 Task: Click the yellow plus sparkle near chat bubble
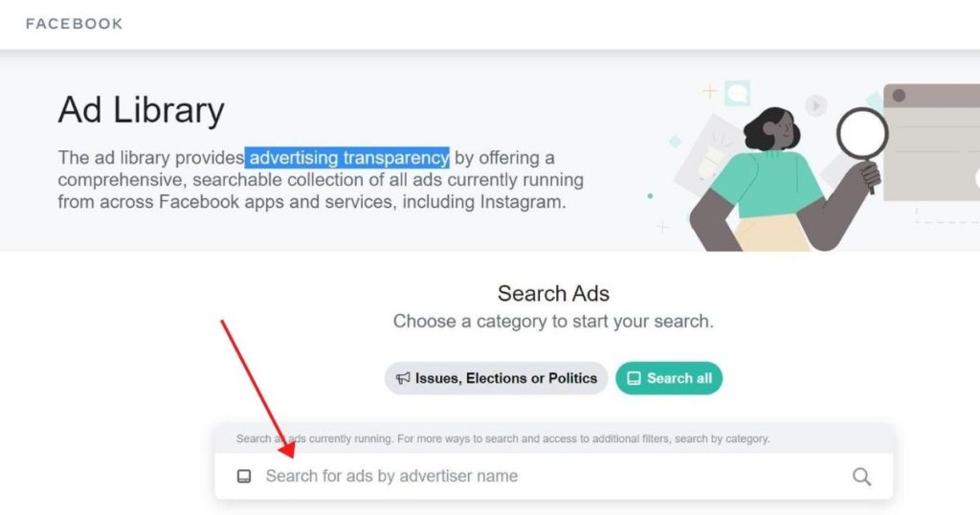click(x=709, y=91)
